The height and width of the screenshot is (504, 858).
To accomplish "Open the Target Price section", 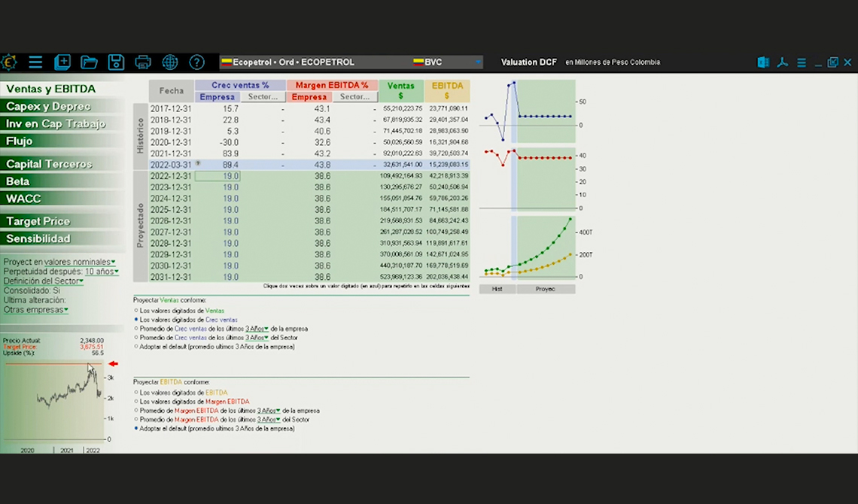I will pyautogui.click(x=62, y=221).
